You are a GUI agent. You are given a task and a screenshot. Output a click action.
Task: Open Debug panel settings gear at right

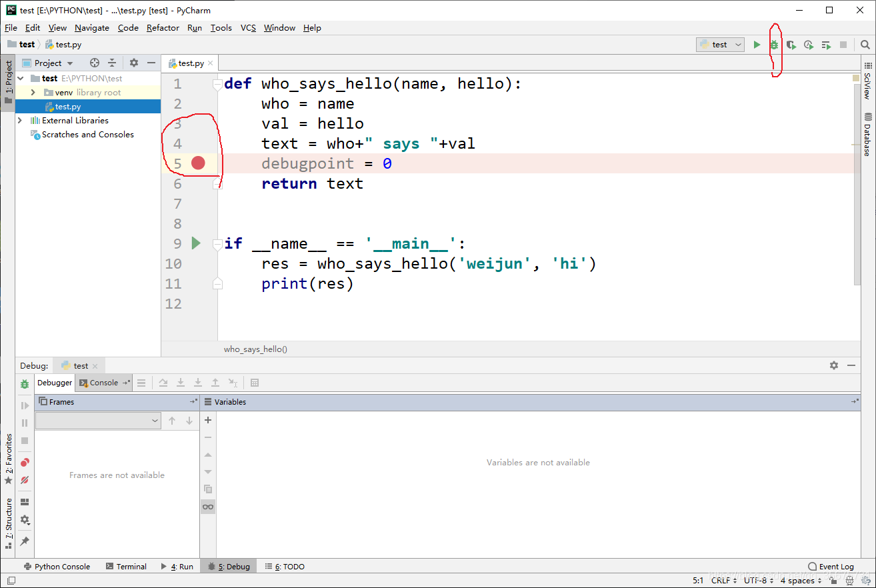834,365
